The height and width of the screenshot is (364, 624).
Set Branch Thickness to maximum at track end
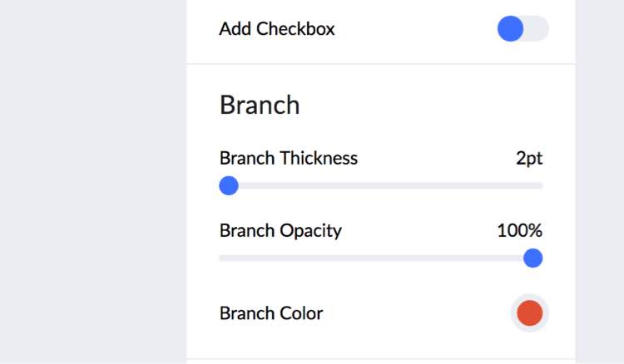[542, 185]
